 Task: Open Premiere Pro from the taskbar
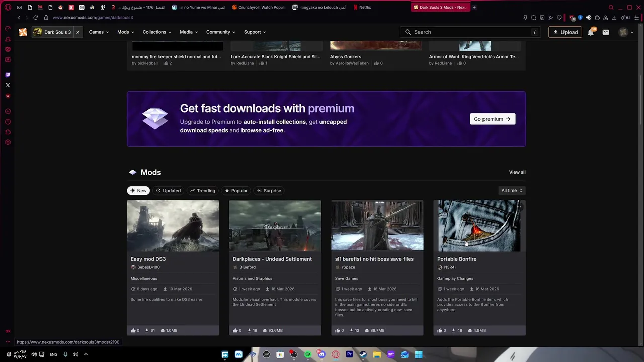pos(349,355)
